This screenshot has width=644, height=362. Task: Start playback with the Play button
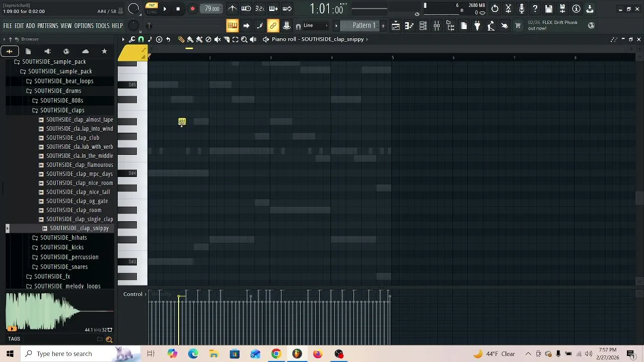tap(165, 9)
